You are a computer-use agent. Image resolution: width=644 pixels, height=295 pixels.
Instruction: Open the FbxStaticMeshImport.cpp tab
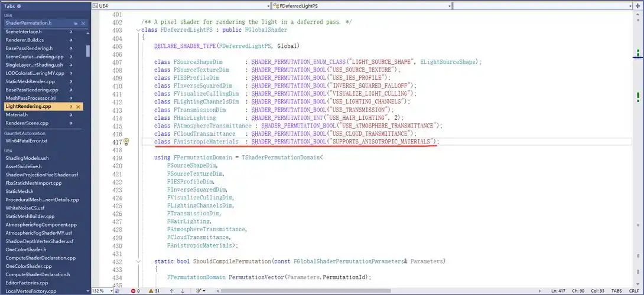pyautogui.click(x=33, y=183)
